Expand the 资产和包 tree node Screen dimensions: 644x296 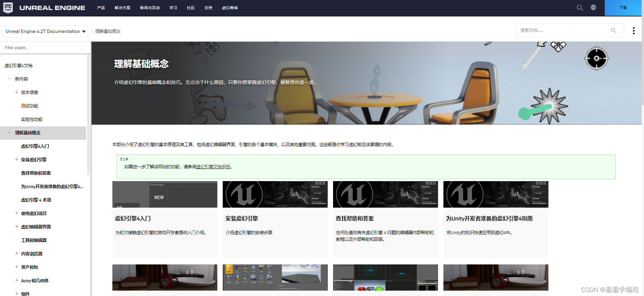(x=16, y=267)
